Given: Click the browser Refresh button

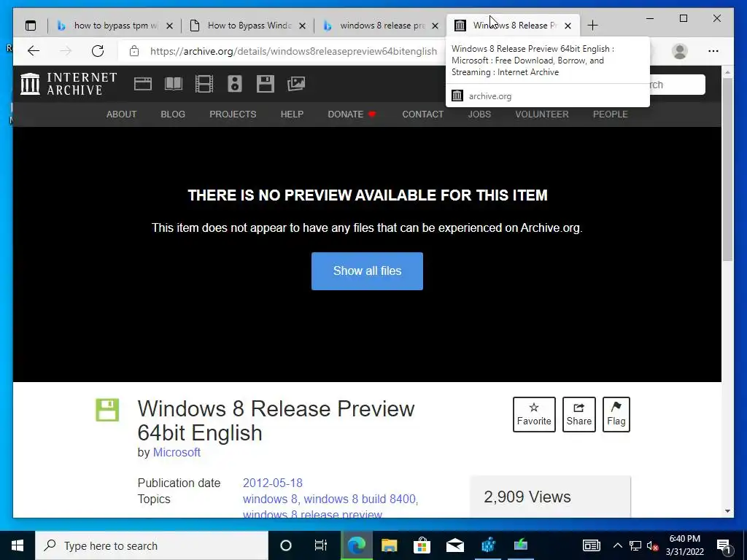Looking at the screenshot, I should (98, 51).
